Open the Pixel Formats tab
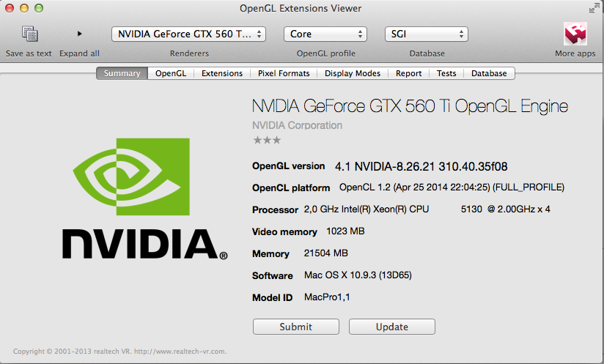Viewport: 604px width, 364px height. point(284,73)
